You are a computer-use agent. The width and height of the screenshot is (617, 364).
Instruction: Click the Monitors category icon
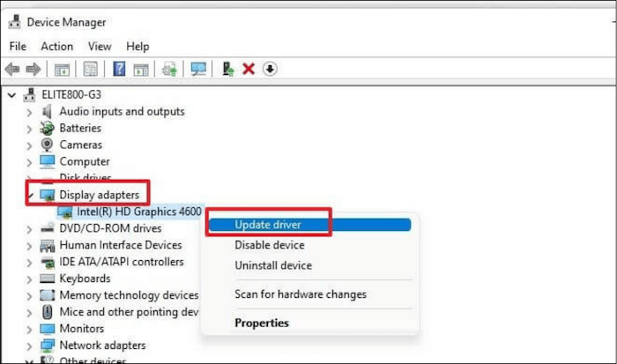pos(48,329)
